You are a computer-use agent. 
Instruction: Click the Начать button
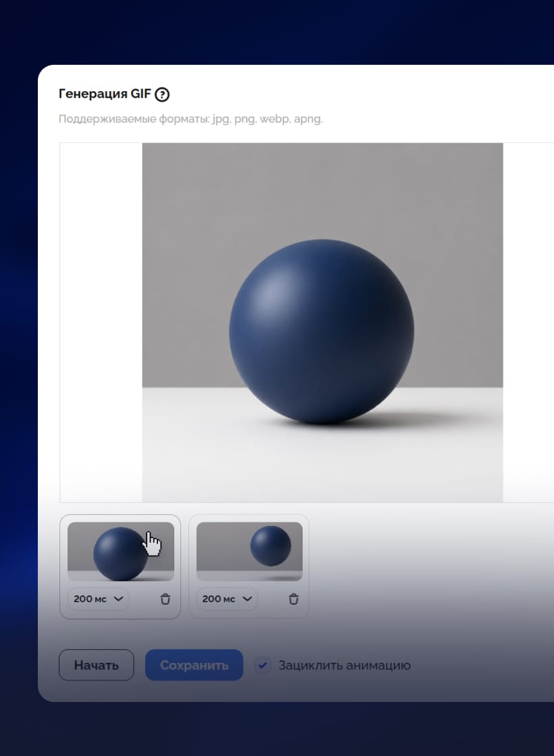tap(97, 666)
